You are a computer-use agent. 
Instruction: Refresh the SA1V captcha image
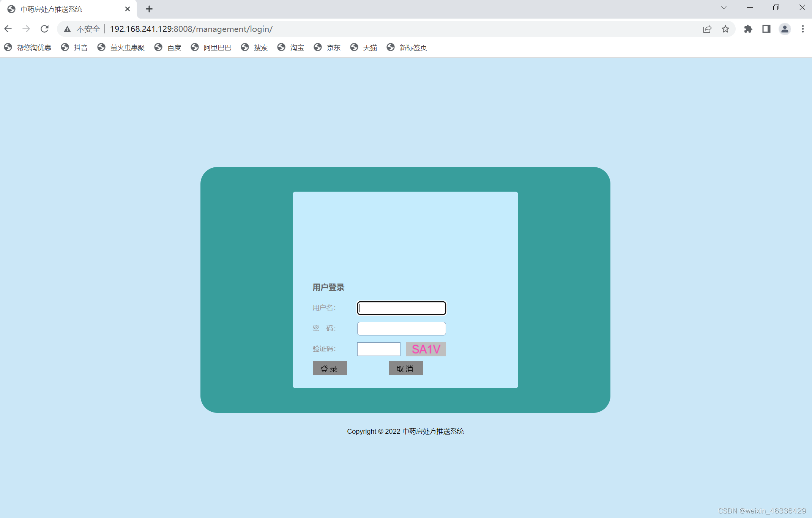(426, 349)
